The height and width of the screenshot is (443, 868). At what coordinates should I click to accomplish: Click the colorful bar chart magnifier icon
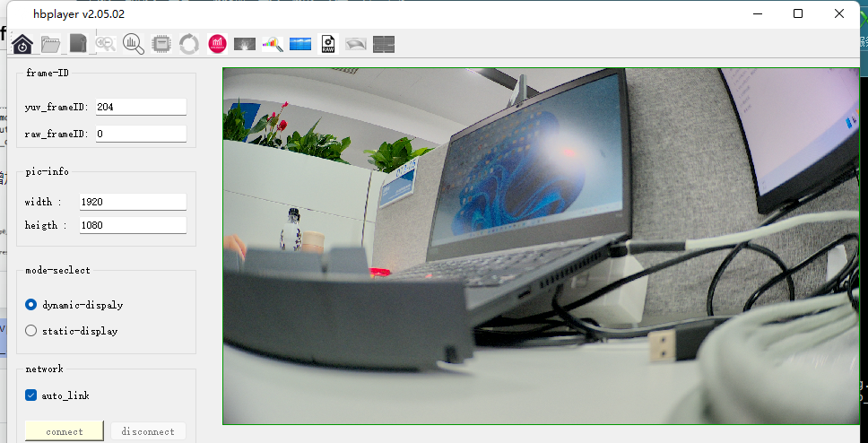pyautogui.click(x=273, y=43)
